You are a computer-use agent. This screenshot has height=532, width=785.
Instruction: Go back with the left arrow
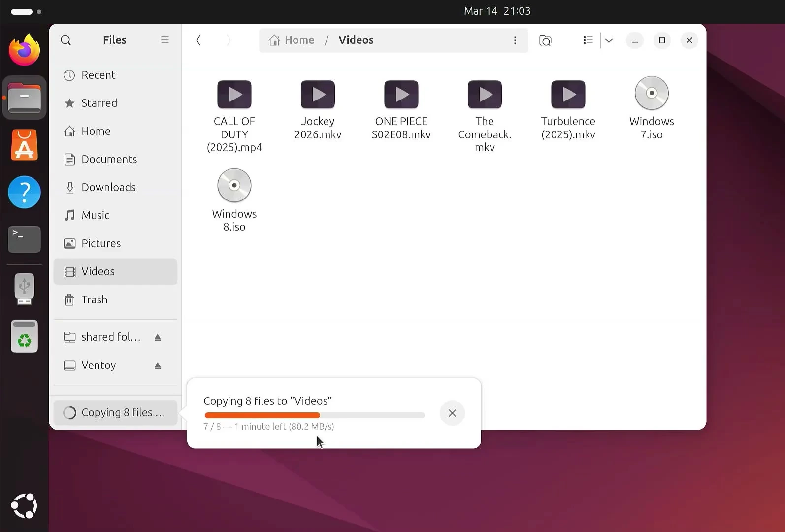pyautogui.click(x=199, y=40)
